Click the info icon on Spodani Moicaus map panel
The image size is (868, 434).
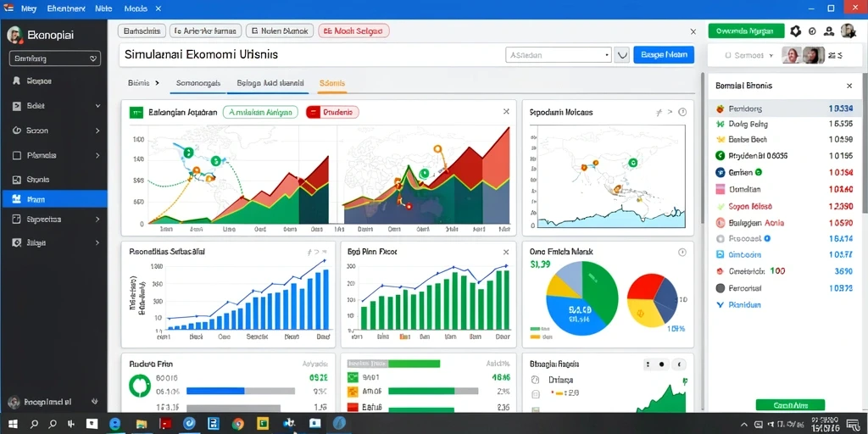pyautogui.click(x=682, y=112)
